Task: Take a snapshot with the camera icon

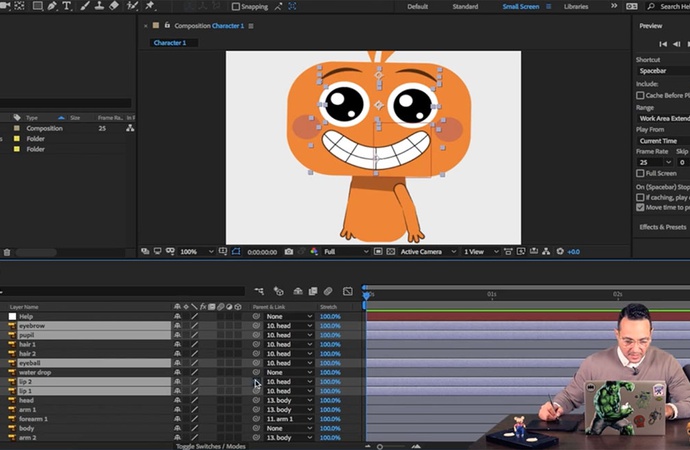Action: tap(289, 252)
